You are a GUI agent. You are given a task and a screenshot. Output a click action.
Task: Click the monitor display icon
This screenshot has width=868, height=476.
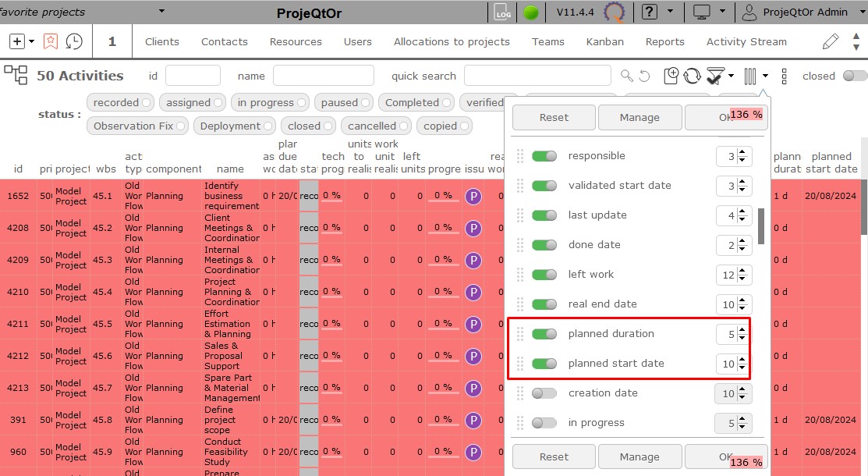(701, 12)
